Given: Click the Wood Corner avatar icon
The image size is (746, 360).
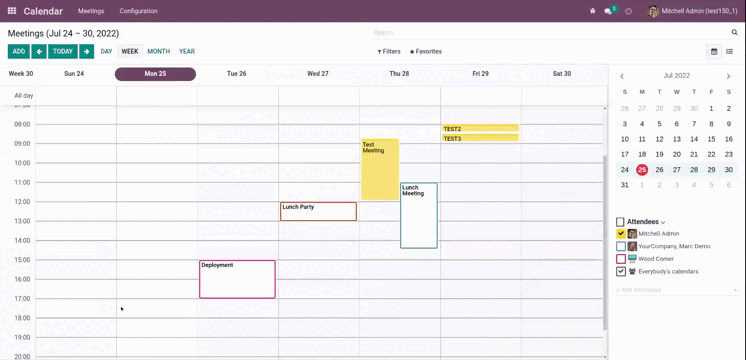Looking at the screenshot, I should click(x=632, y=259).
